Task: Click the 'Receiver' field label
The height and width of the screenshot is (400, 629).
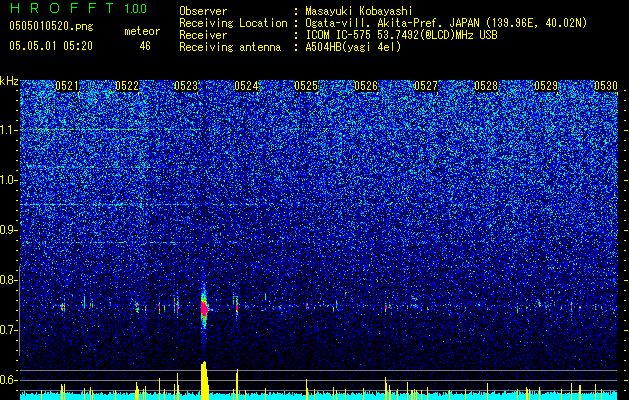Action: pos(203,35)
